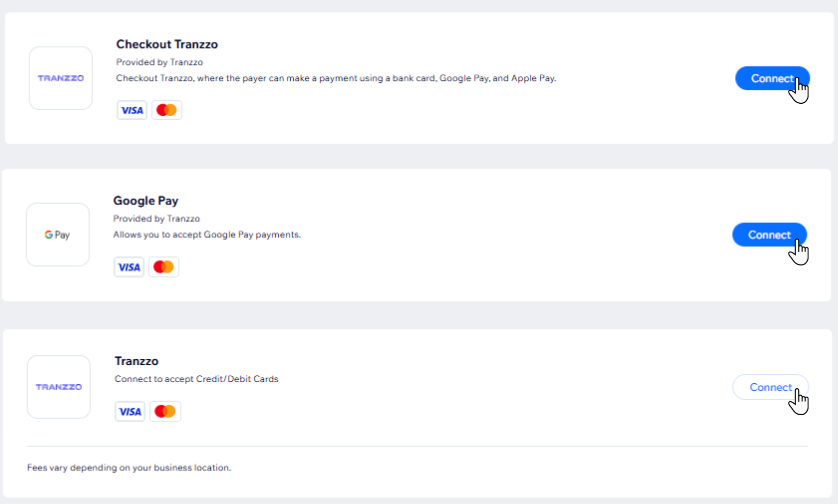Viewport: 838px width, 504px height.
Task: Connect the Checkout Tranzzo payment method
Action: (x=772, y=78)
